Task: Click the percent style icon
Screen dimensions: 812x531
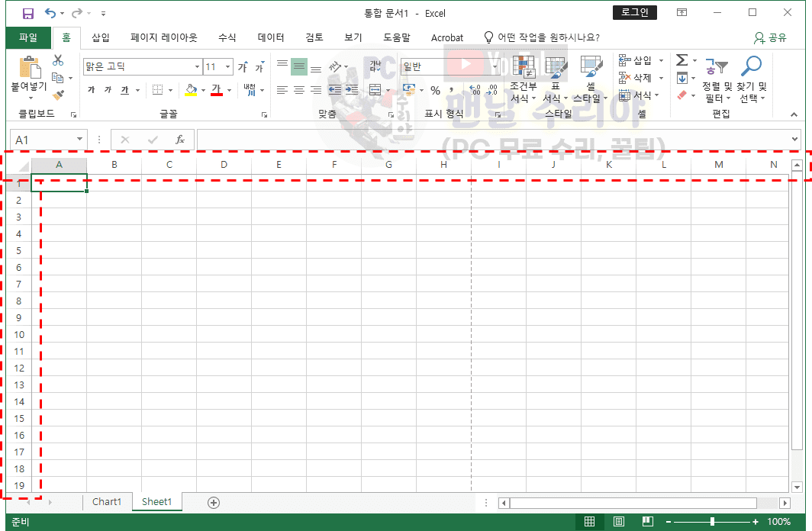Action: coord(435,90)
